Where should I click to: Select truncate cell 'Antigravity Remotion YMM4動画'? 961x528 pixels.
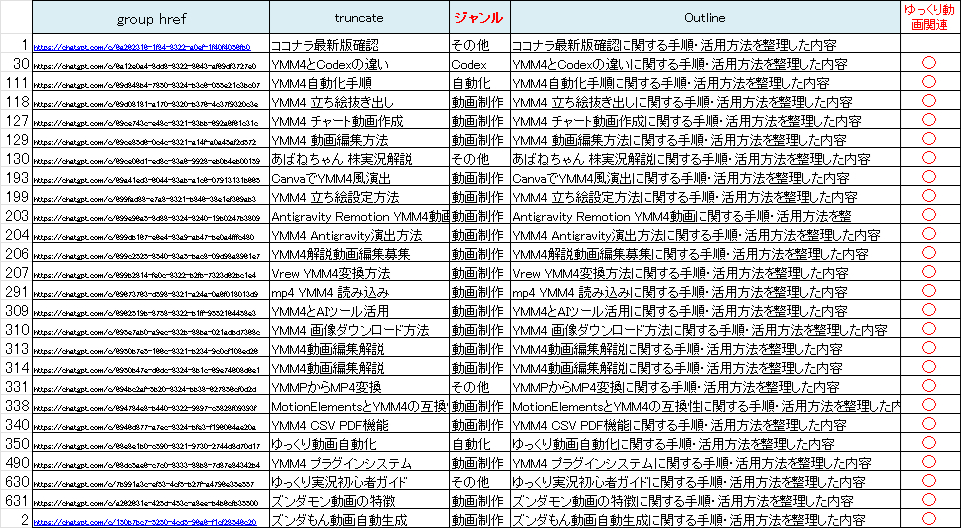(359, 216)
